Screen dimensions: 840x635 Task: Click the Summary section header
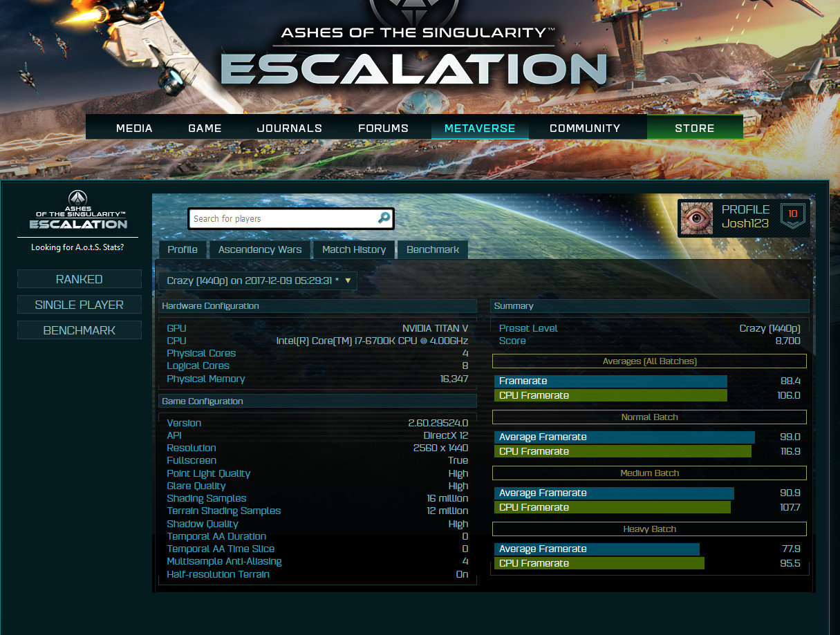pos(650,305)
